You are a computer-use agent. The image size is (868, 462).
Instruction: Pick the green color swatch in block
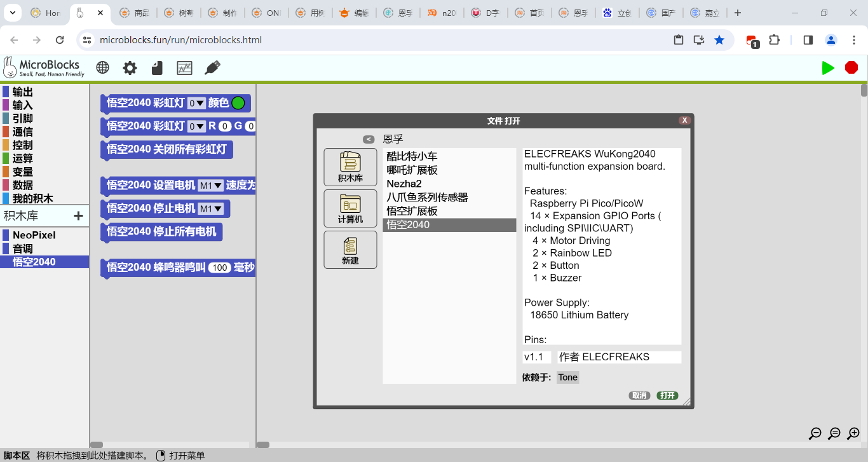pyautogui.click(x=238, y=103)
